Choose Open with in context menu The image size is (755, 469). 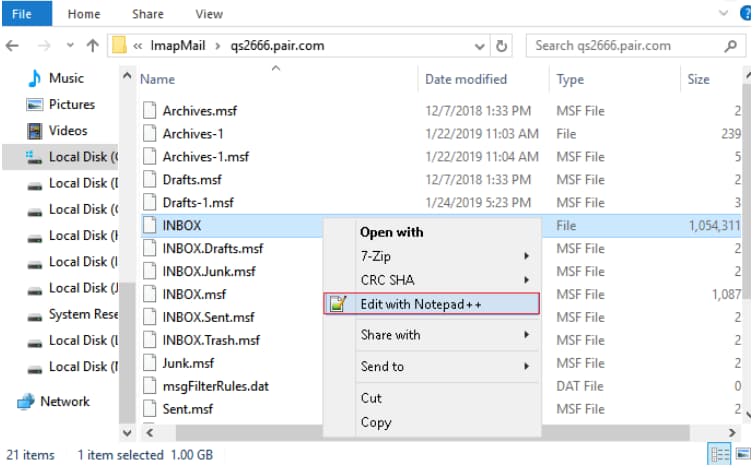click(x=392, y=233)
